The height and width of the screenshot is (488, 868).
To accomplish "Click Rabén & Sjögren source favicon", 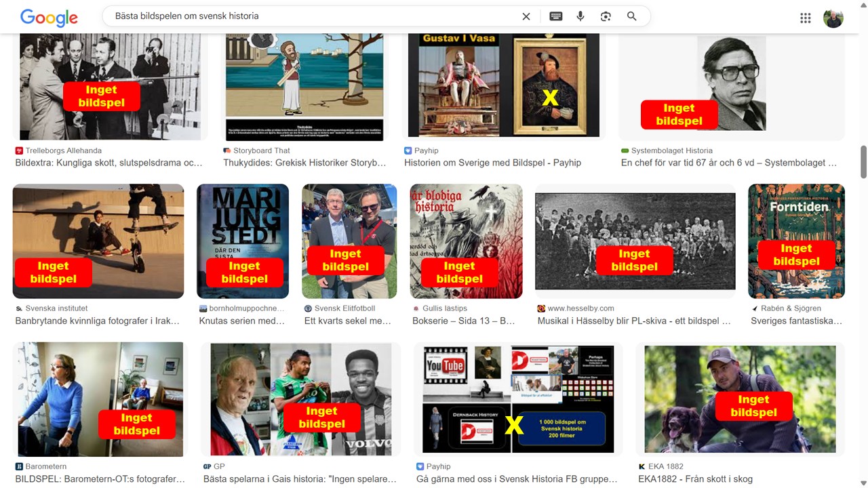I will point(755,308).
